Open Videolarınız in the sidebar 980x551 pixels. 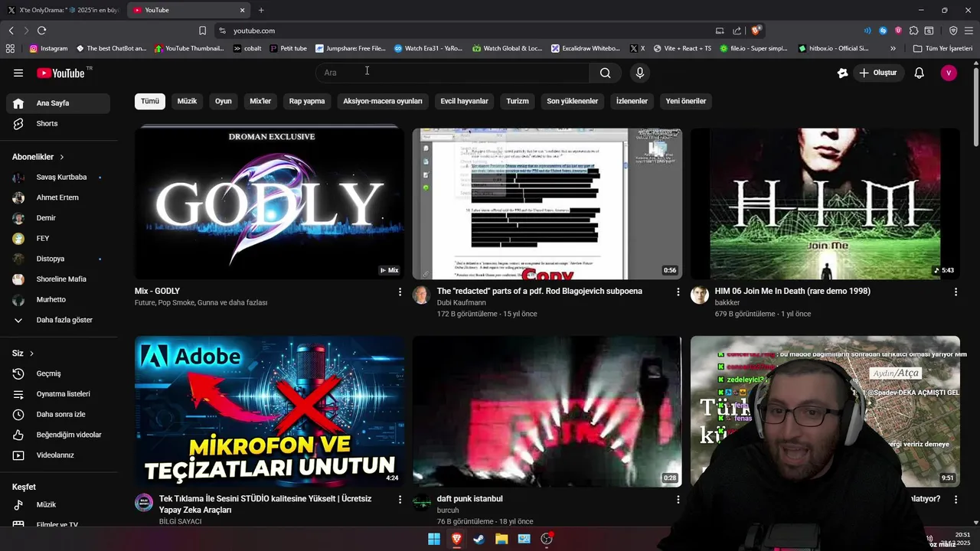tap(58, 455)
